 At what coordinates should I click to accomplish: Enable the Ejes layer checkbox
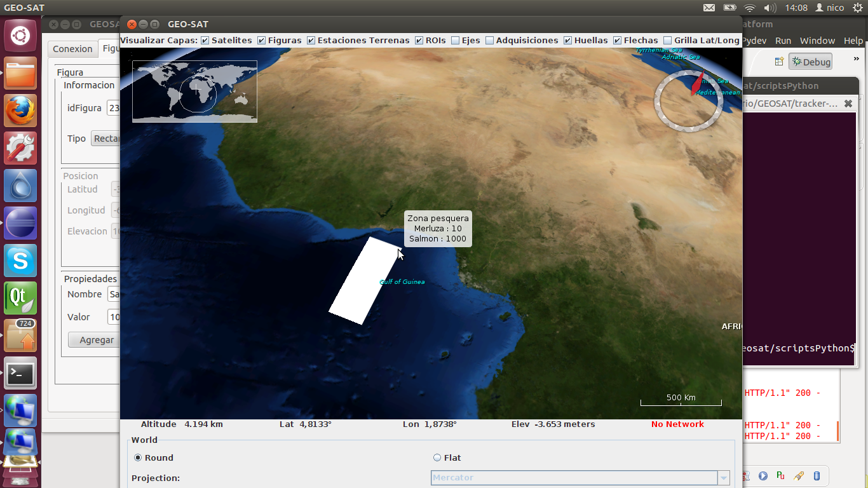(456, 41)
